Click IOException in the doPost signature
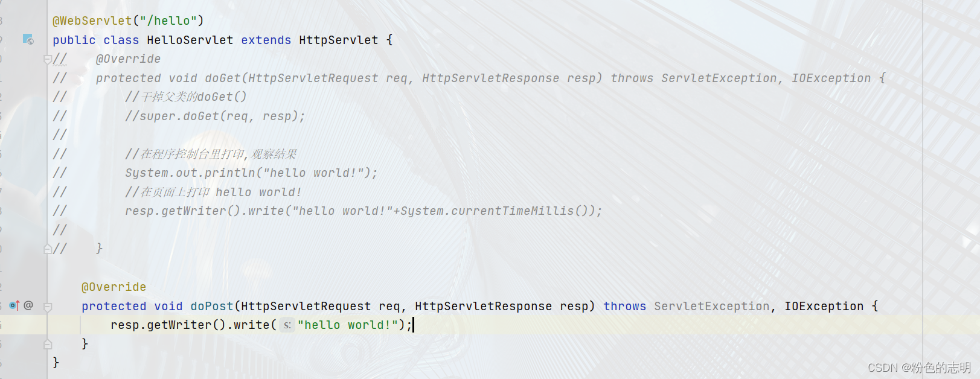980x379 pixels. tap(824, 306)
